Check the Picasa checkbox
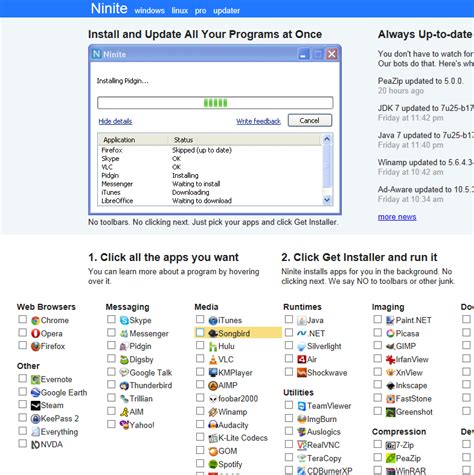 378,332
